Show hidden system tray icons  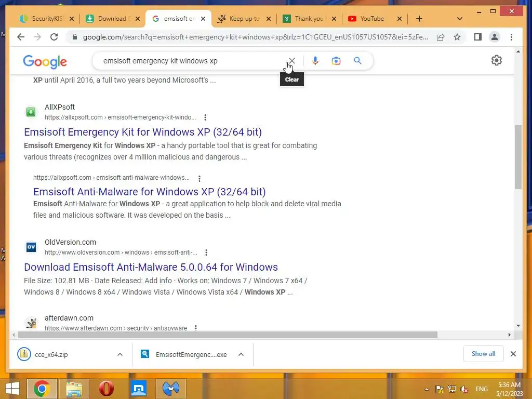coord(427,389)
